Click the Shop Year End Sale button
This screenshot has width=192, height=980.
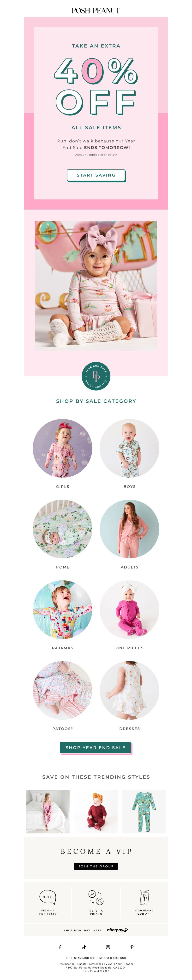pos(95,747)
